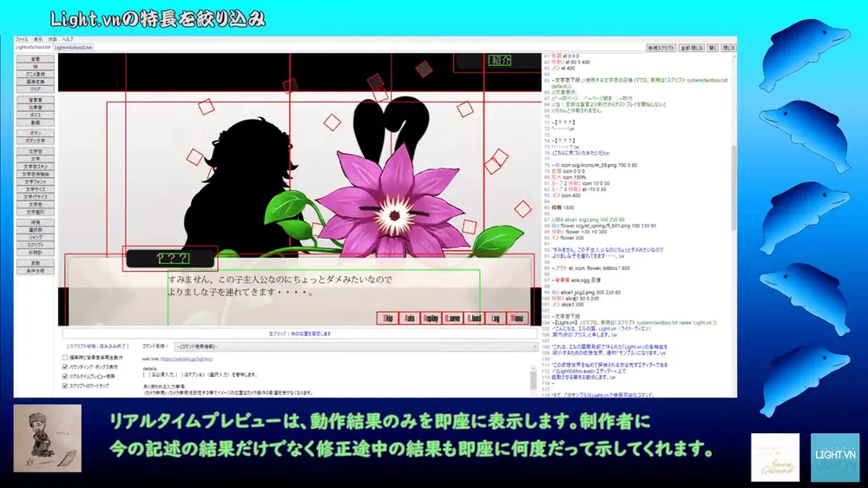Screen dimensions: 868x488
Task: Click the 背景 command button
Action: [x=36, y=59]
